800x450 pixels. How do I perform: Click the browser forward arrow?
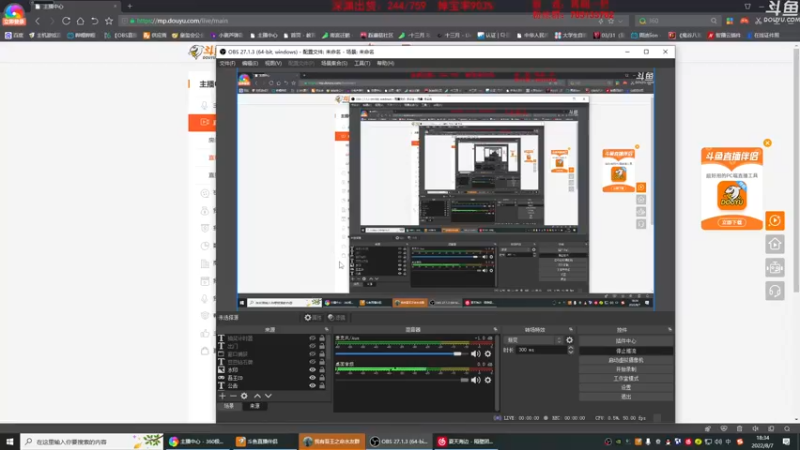tap(52, 21)
